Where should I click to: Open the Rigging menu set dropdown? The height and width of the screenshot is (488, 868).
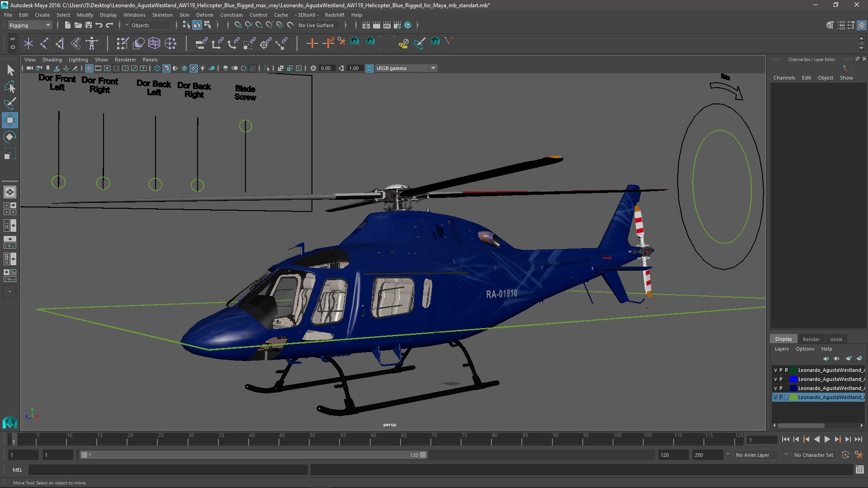[29, 25]
